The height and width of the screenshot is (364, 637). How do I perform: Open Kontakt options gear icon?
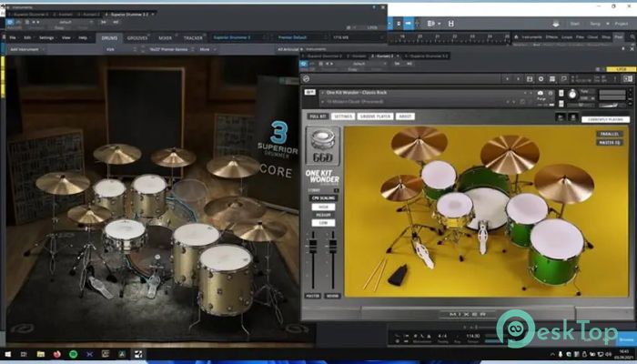pyautogui.click(x=541, y=79)
